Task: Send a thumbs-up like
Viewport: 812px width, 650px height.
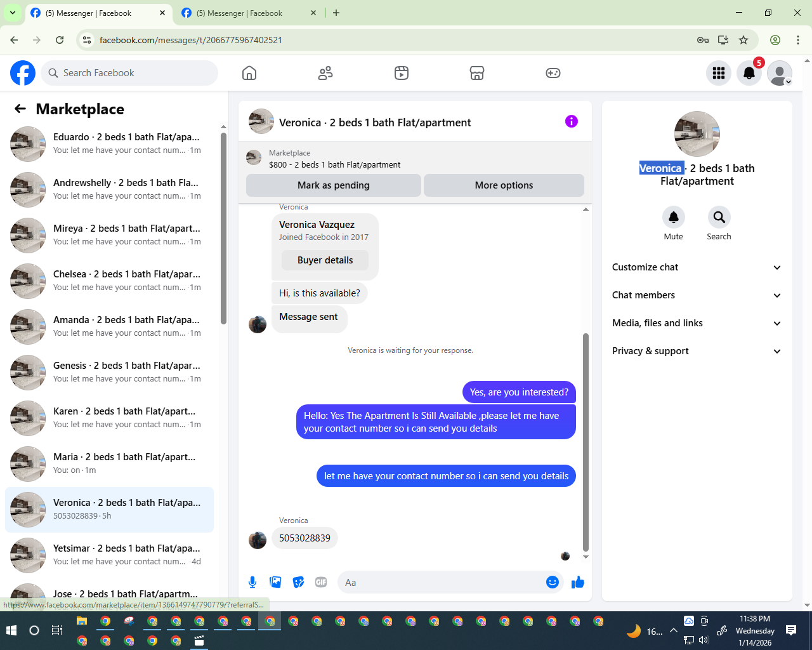Action: (577, 582)
